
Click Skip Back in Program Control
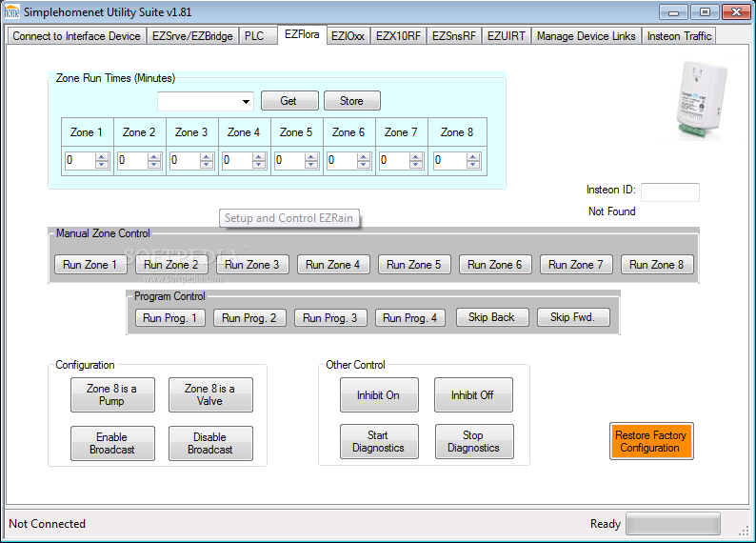(x=493, y=317)
